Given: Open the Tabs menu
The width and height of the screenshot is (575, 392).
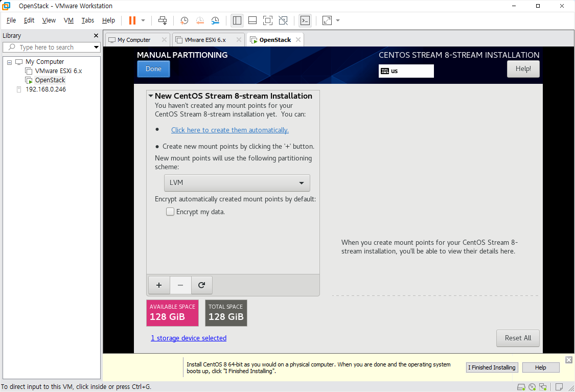Looking at the screenshot, I should click(87, 20).
